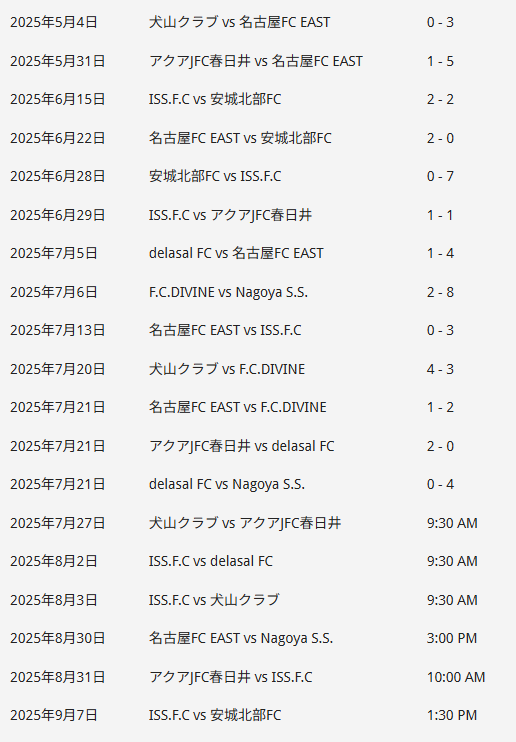The height and width of the screenshot is (742, 516).
Task: Click the 2 - 8 score result
Action: pos(440,292)
